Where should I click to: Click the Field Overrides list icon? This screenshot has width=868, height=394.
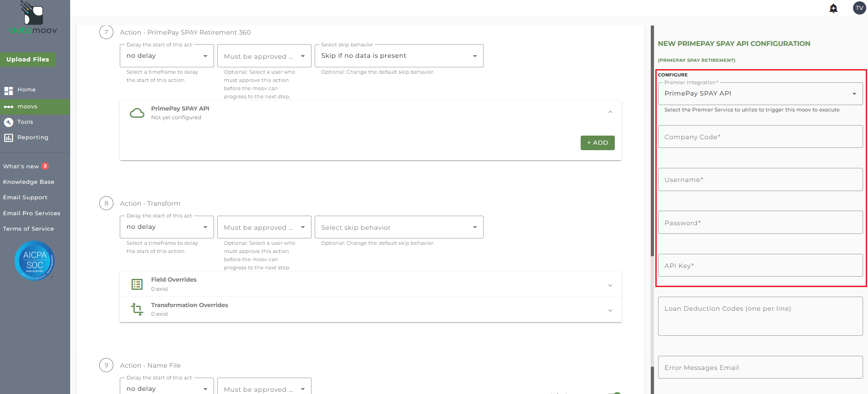(137, 284)
